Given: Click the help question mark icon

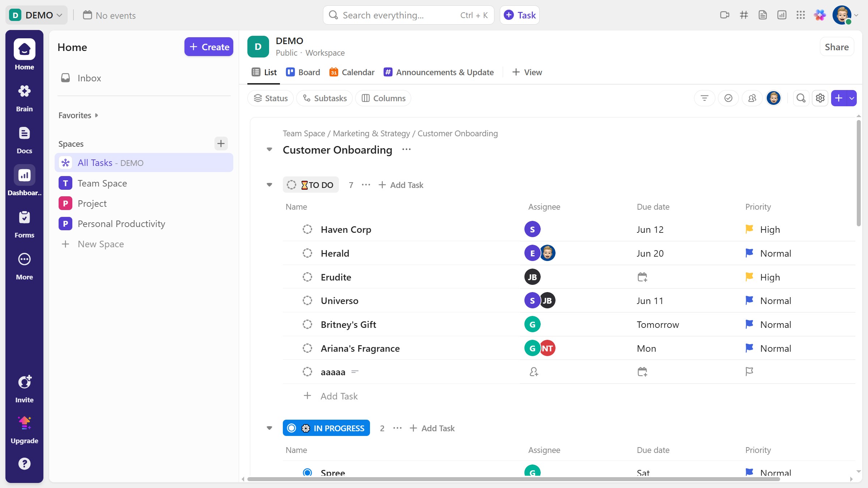Looking at the screenshot, I should pos(24,463).
